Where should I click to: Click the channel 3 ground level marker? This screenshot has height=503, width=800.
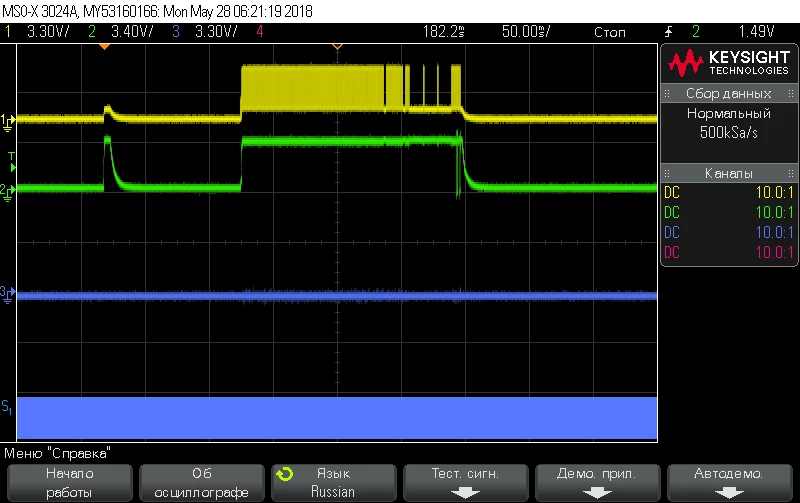coord(8,295)
